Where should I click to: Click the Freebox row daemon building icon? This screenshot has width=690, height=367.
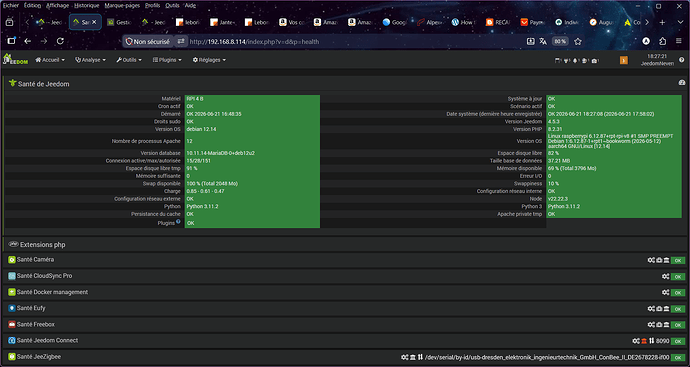click(666, 325)
